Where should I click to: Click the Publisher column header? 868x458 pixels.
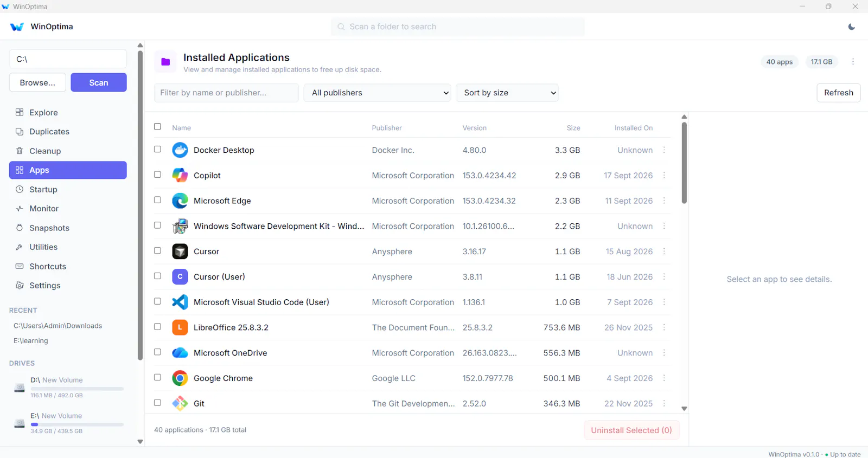point(387,128)
